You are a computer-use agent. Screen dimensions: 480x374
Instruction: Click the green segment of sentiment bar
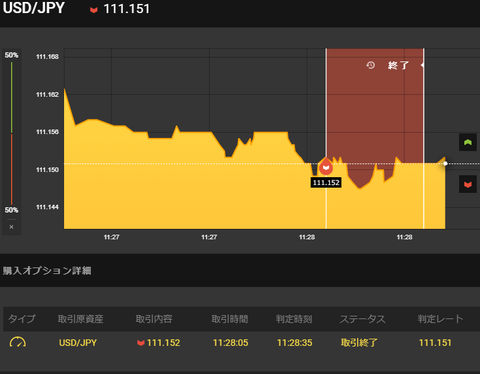tap(11, 97)
